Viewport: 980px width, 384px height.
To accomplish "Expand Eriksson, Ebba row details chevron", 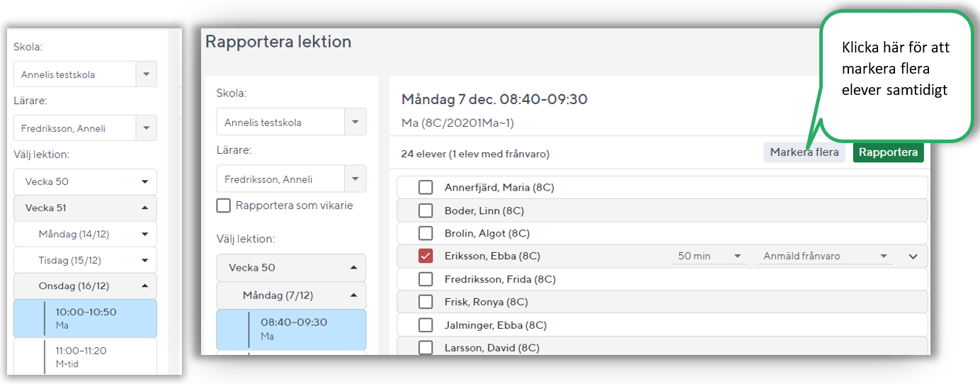I will pos(913,256).
